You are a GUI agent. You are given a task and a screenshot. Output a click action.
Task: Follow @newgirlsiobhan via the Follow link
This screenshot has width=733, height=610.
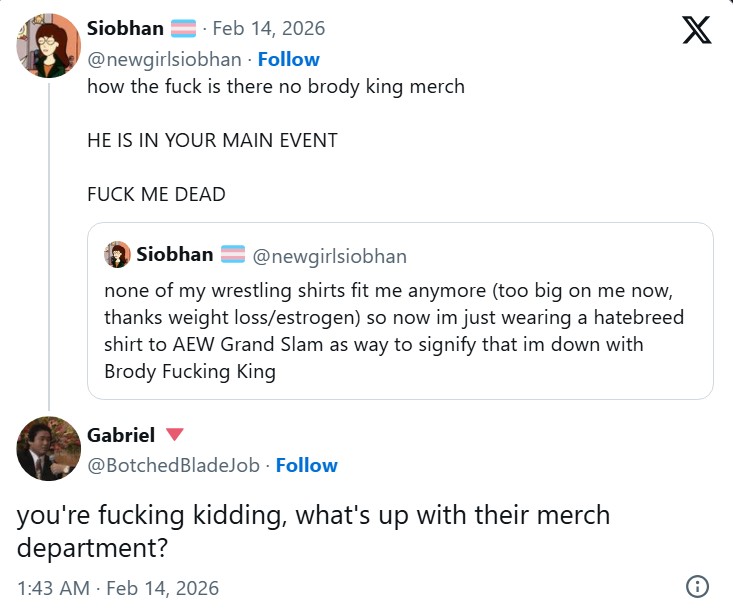288,59
